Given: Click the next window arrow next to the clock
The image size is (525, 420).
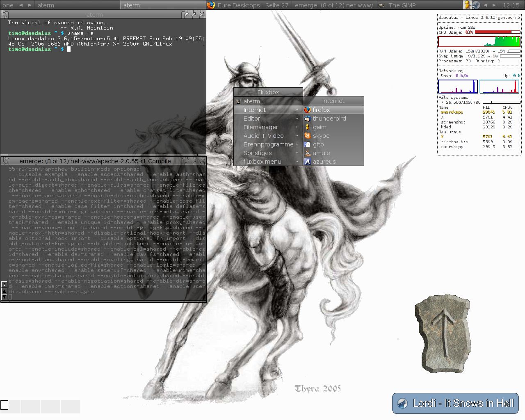Looking at the screenshot, I should point(494,5).
